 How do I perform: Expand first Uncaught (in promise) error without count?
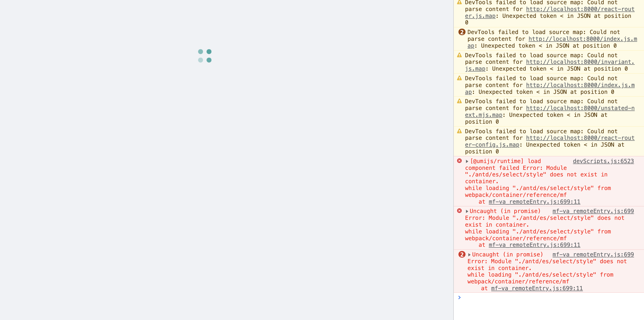[x=467, y=211]
